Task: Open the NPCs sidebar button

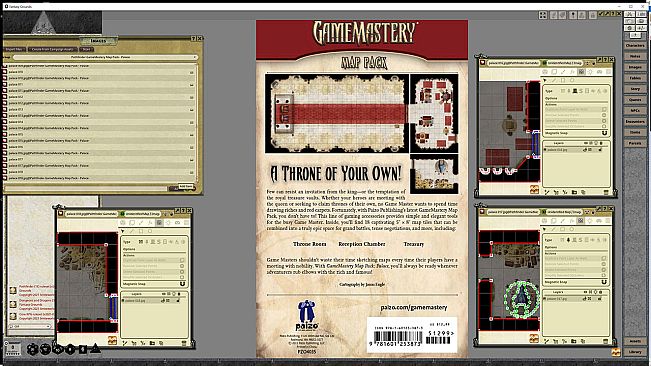Action: [x=635, y=110]
